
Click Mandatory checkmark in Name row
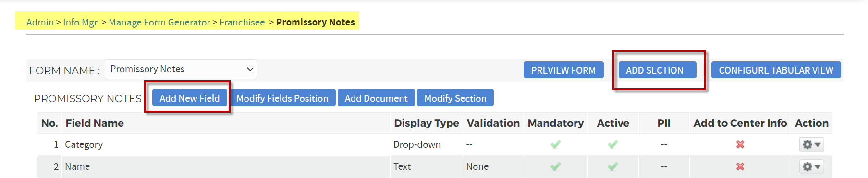556,166
